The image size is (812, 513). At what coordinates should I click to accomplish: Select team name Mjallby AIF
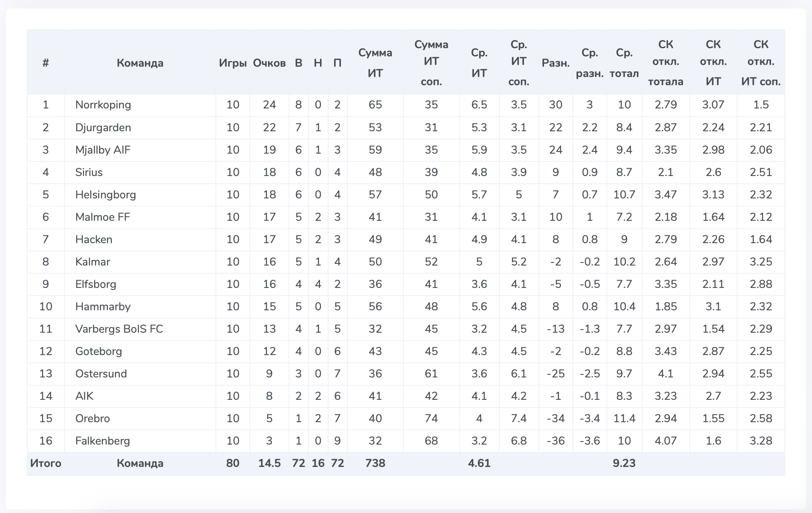click(x=103, y=150)
